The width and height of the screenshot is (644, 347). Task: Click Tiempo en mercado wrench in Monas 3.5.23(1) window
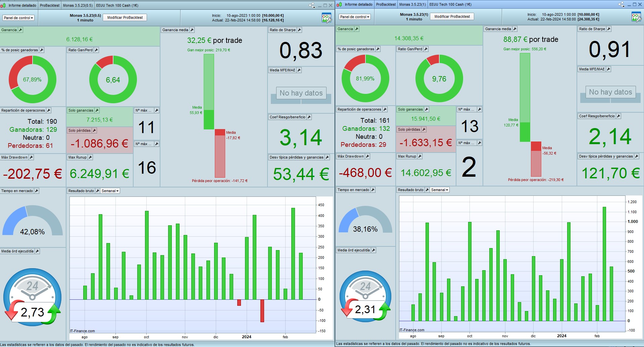[373, 190]
